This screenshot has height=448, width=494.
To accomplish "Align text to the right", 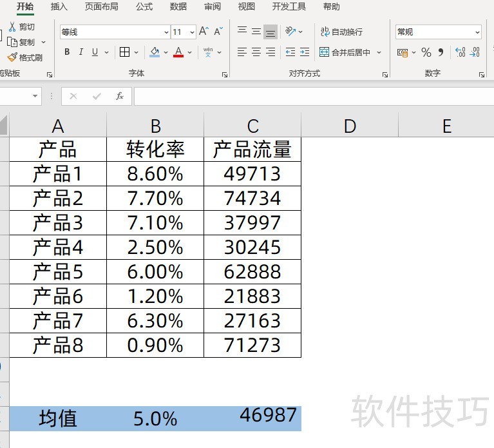I will tap(271, 52).
